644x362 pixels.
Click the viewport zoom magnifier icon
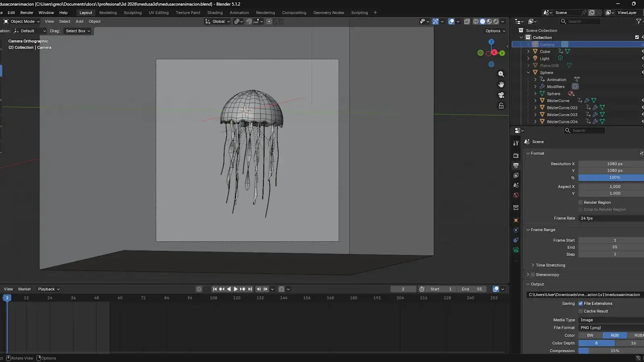point(501,74)
